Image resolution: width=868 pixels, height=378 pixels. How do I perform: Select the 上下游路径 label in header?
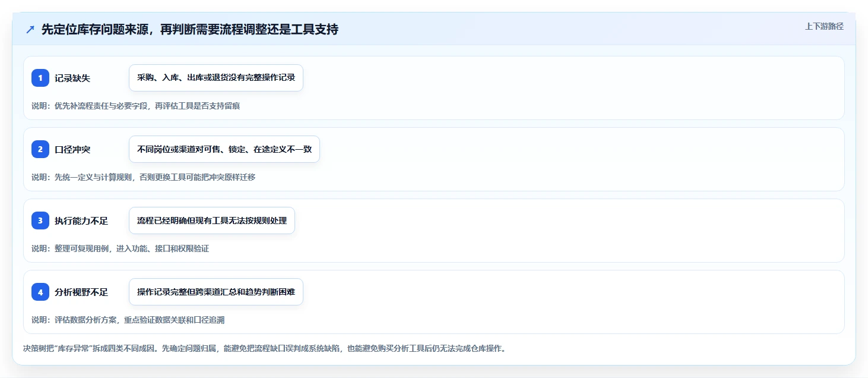pos(824,26)
